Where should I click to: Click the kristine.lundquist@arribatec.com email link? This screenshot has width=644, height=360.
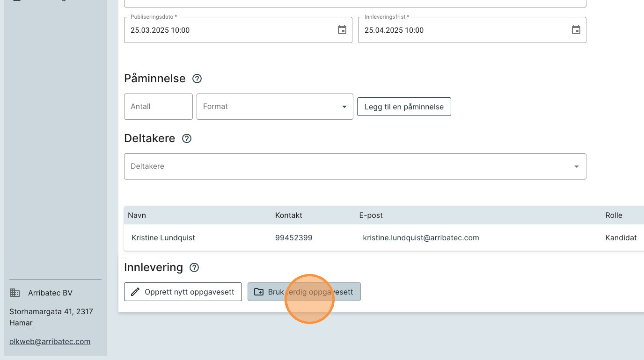pos(421,238)
